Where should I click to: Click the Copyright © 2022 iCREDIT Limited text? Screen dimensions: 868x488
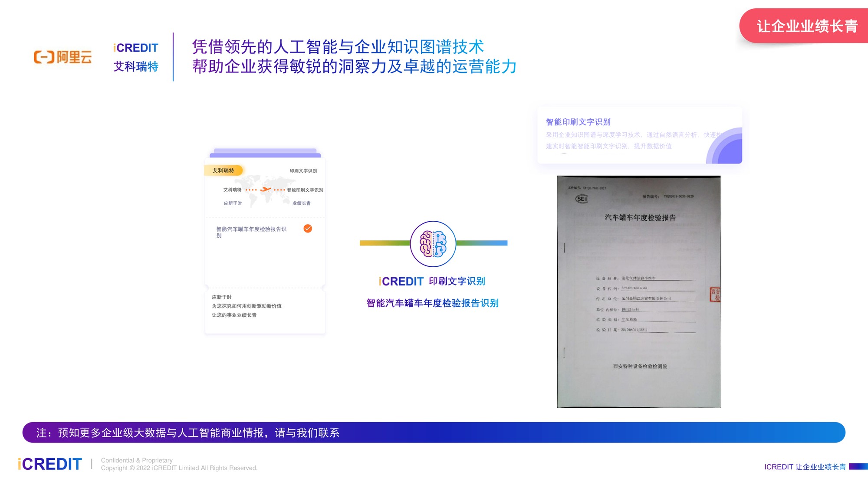click(179, 468)
